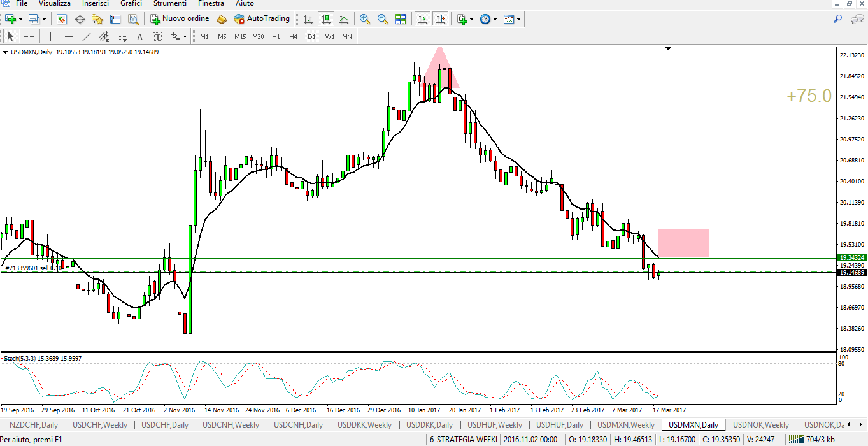Toggle Chart Shift icon
Viewport: 868px width, 446px height.
click(x=440, y=19)
